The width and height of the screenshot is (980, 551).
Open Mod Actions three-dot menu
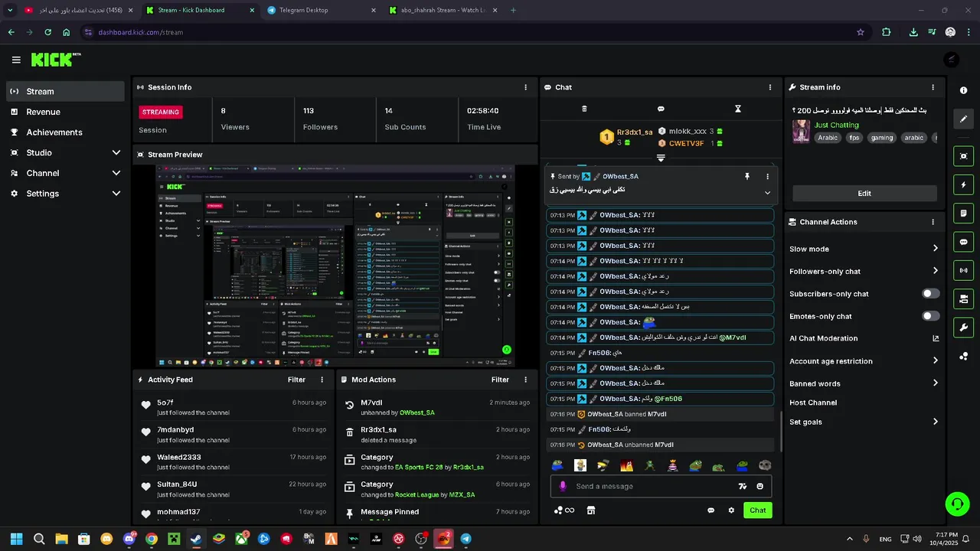pos(525,380)
